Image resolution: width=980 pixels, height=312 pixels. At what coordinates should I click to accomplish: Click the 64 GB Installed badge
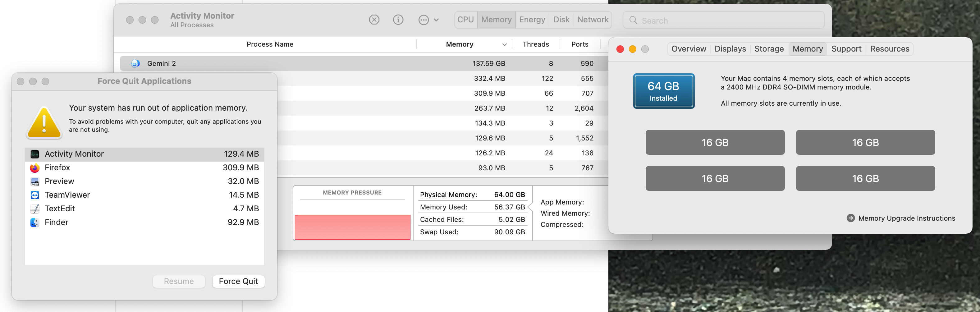click(663, 91)
